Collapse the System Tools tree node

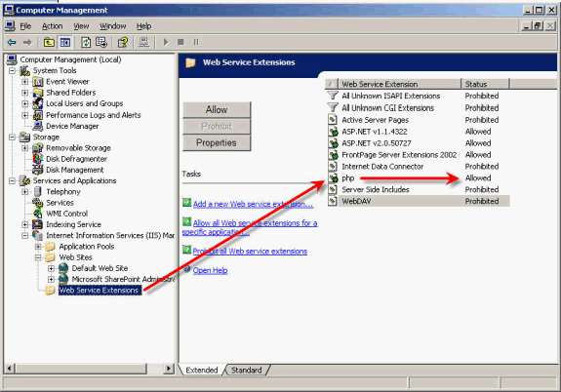click(12, 70)
